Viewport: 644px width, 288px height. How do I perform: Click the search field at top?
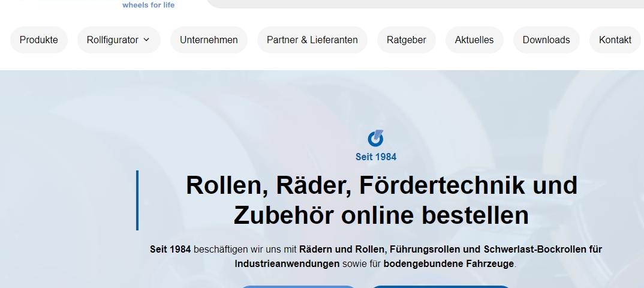[x=420, y=4]
